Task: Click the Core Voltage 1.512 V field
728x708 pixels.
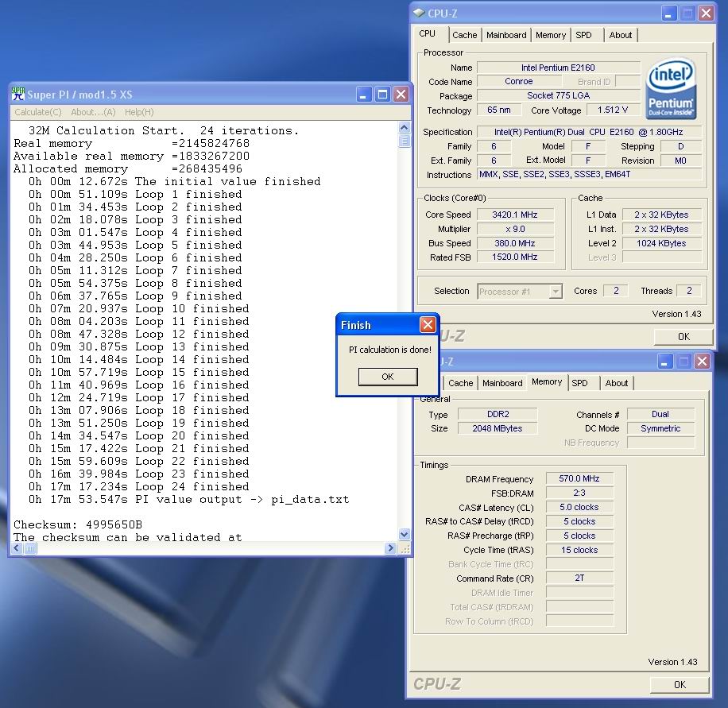Action: [613, 110]
